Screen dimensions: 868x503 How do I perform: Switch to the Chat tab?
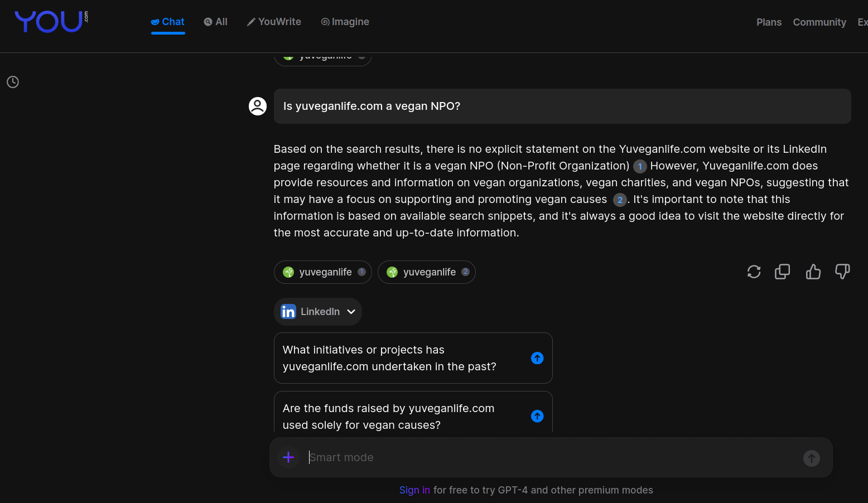[167, 22]
